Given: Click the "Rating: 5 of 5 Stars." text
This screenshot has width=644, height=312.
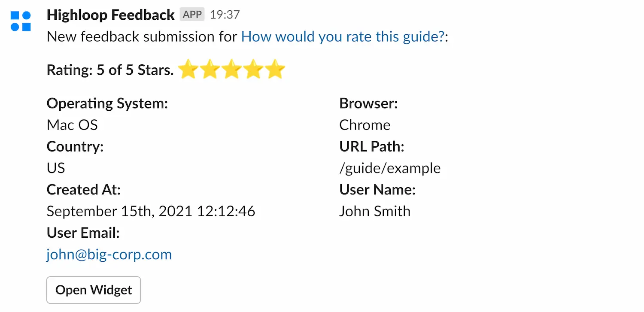Looking at the screenshot, I should pyautogui.click(x=110, y=70).
